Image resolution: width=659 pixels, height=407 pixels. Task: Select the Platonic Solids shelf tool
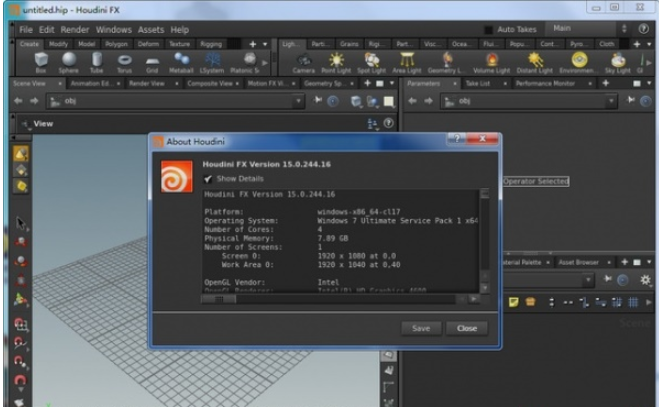tap(245, 63)
